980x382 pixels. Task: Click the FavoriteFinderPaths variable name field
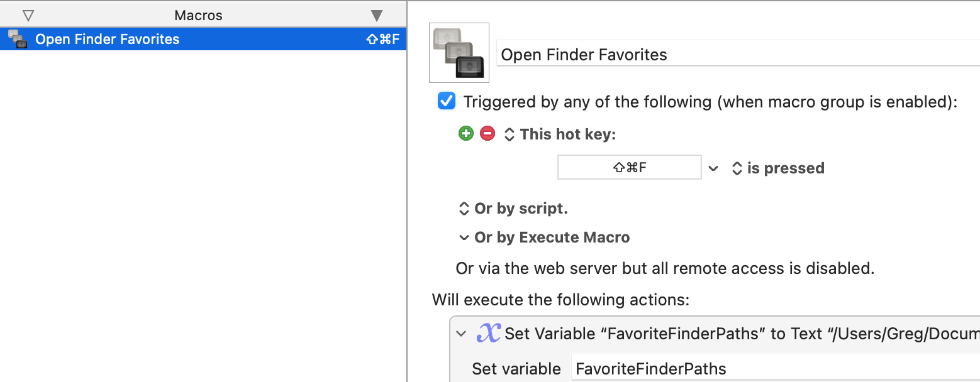tap(776, 368)
